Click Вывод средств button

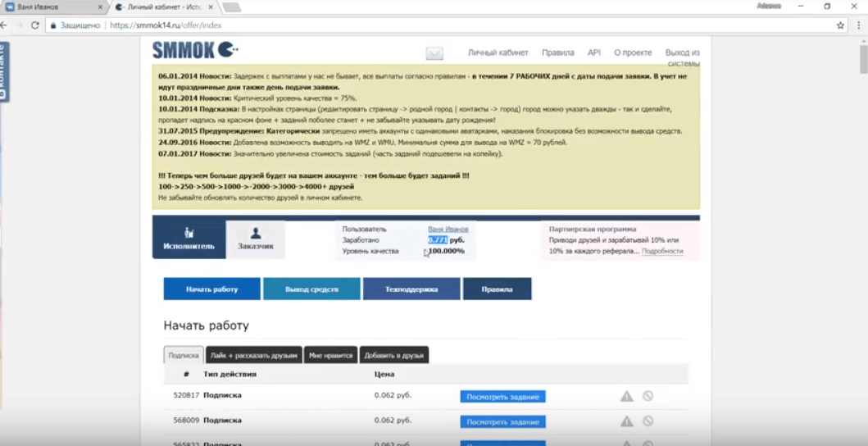point(311,289)
